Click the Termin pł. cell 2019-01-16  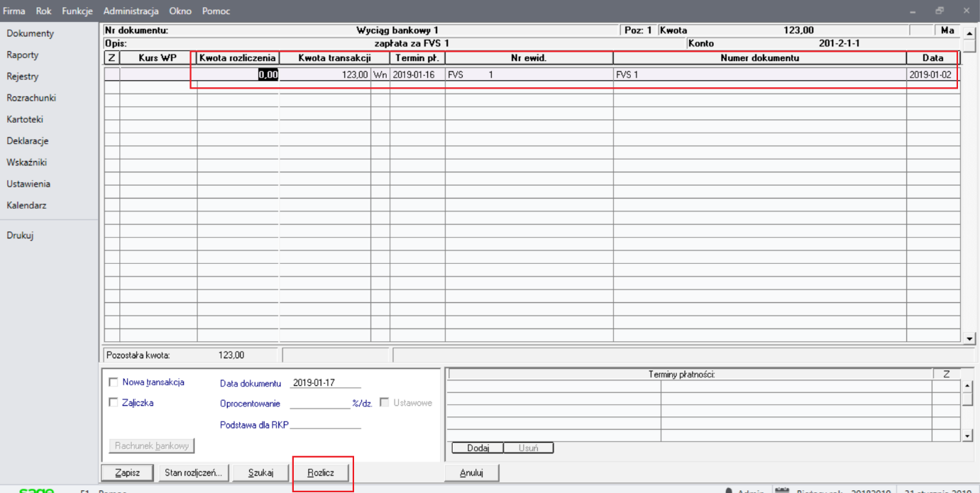[417, 74]
